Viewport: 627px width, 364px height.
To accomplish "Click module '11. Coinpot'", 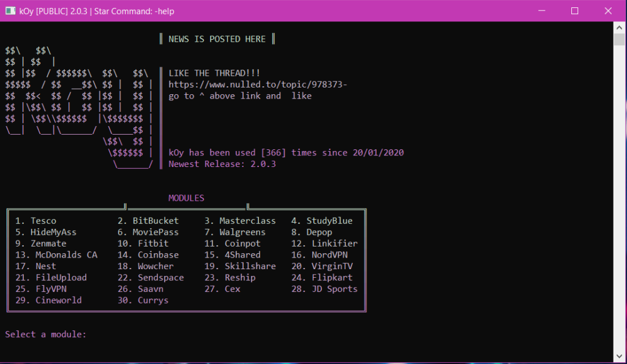I will [x=232, y=243].
